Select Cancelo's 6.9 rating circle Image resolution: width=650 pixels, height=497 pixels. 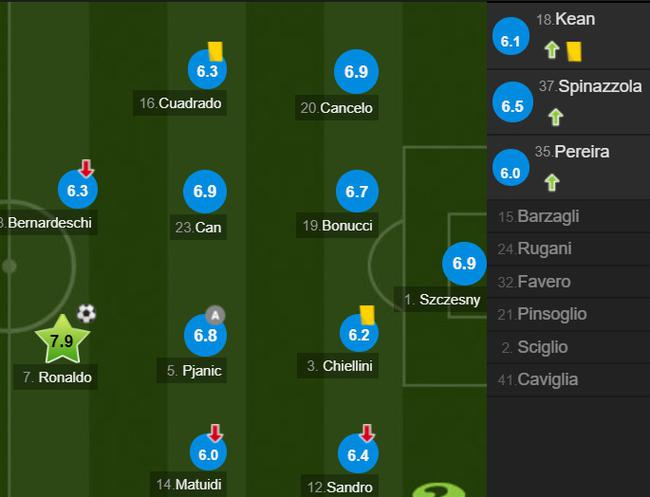357,72
